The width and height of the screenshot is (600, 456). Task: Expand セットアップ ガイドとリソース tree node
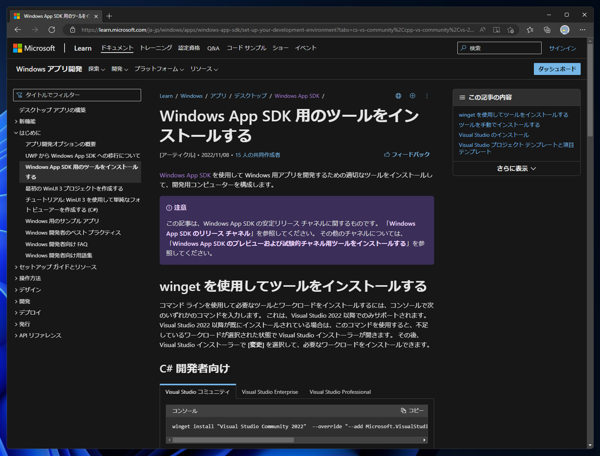16,267
